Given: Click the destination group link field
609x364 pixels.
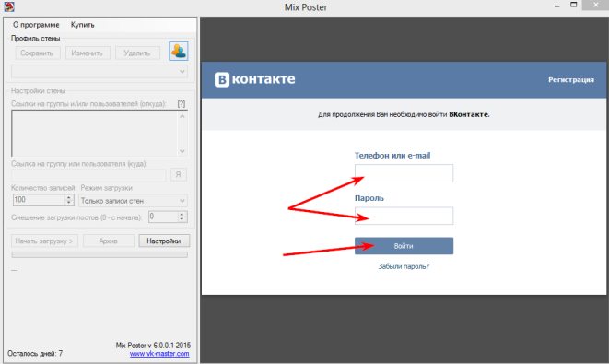Looking at the screenshot, I should (89, 175).
